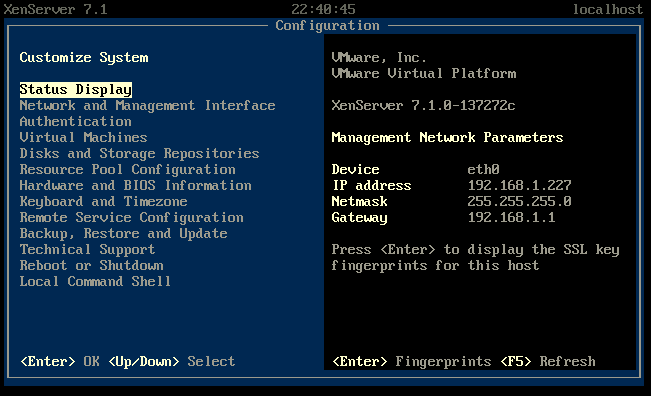Click the Netmask value 255.255.255.0
This screenshot has width=651, height=396.
(x=519, y=202)
